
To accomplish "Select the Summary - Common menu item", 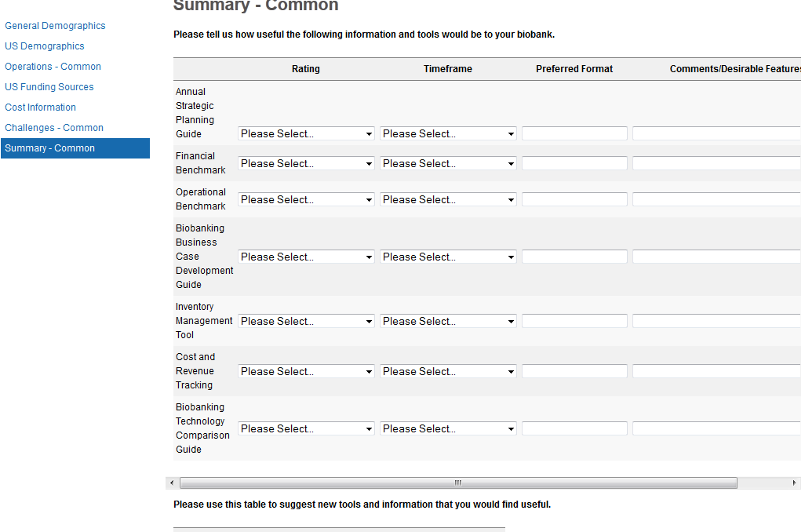I will [x=50, y=148].
